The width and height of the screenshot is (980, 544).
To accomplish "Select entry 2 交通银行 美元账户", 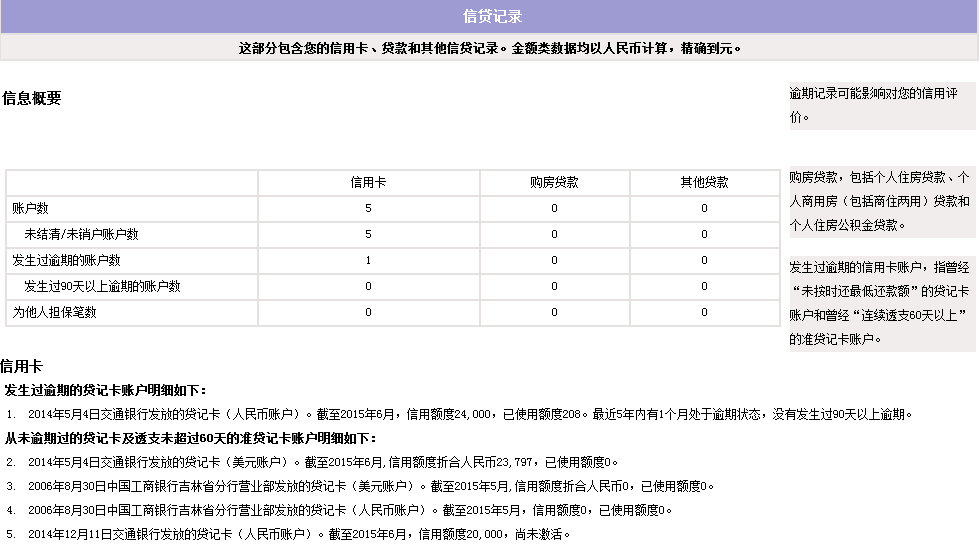I will point(312,462).
